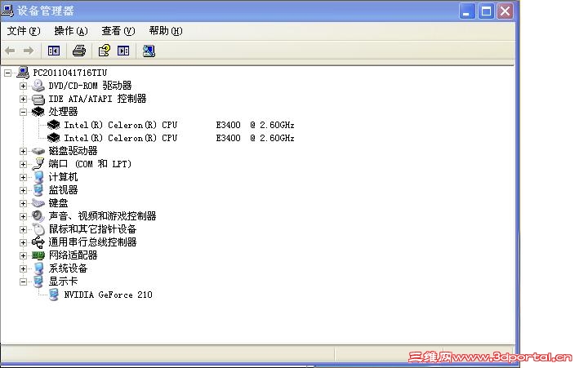Maximize the 设备管理器 window
The image size is (588, 368).
click(486, 11)
